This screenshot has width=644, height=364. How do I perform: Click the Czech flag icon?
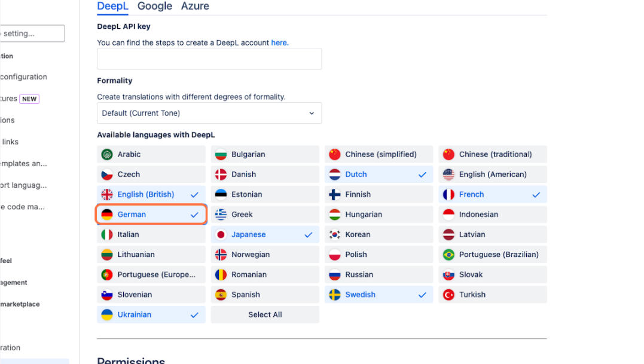(107, 175)
